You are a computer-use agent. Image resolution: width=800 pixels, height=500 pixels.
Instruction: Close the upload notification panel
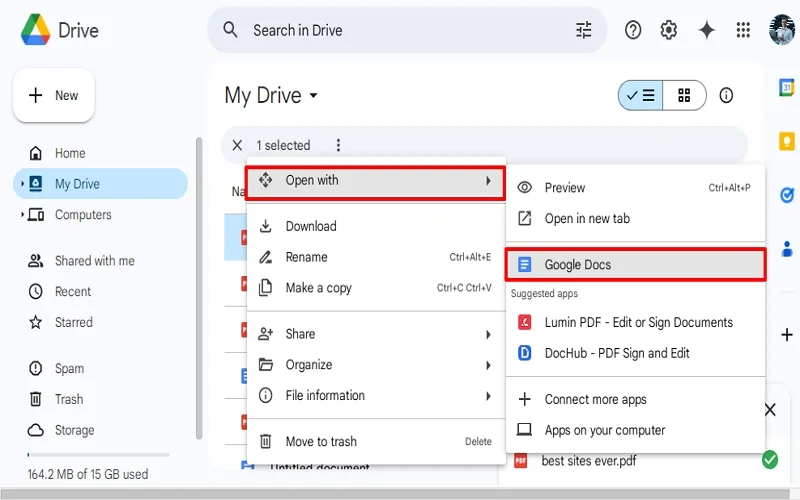click(770, 410)
